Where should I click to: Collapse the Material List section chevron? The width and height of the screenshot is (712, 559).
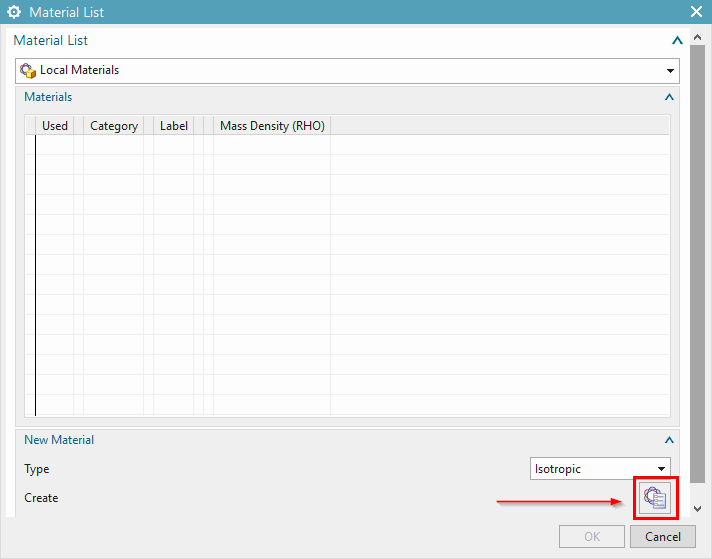[677, 41]
